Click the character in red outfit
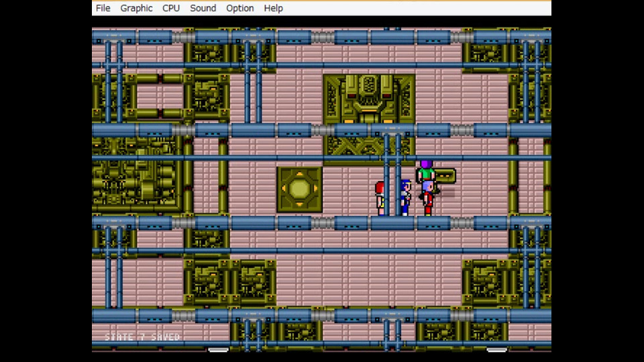The width and height of the screenshot is (644, 362). point(428,198)
